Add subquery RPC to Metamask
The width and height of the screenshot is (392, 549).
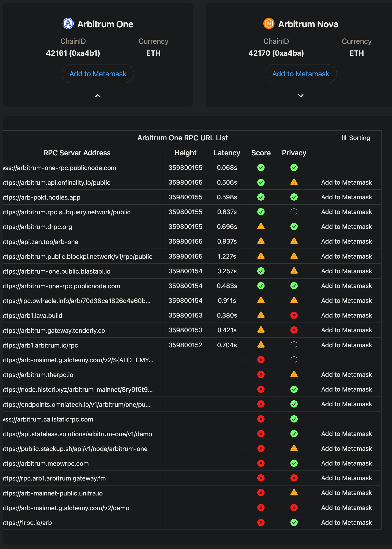[346, 212]
